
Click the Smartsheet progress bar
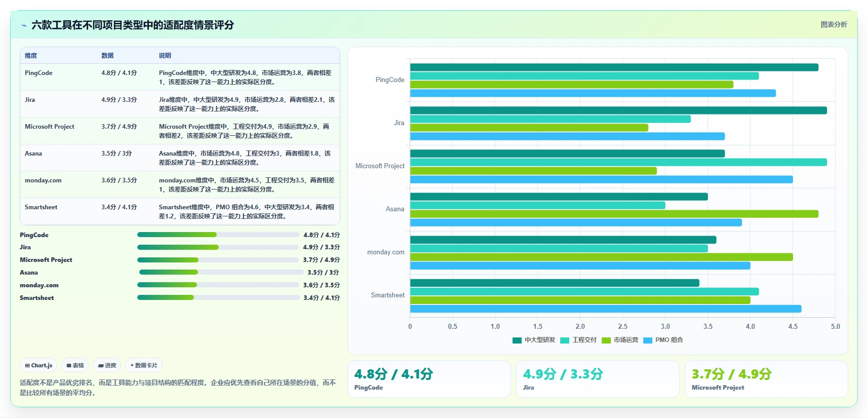point(218,297)
